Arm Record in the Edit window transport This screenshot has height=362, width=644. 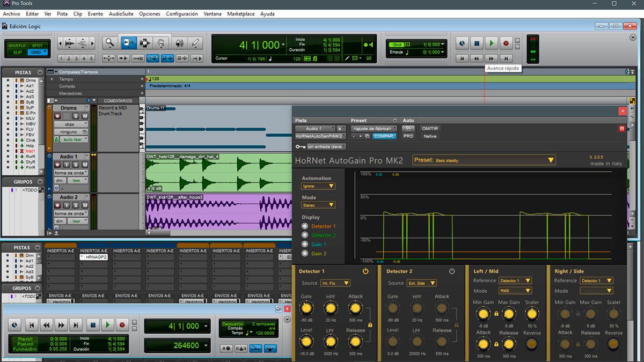coord(506,43)
